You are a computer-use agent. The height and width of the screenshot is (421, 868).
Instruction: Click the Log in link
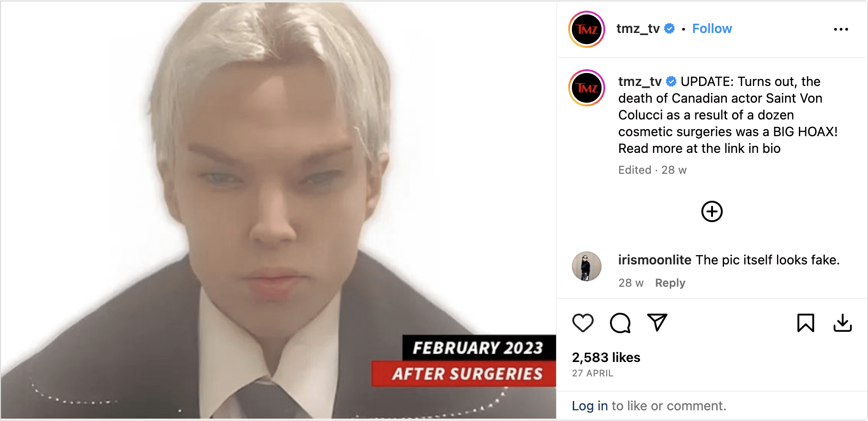pyautogui.click(x=589, y=406)
